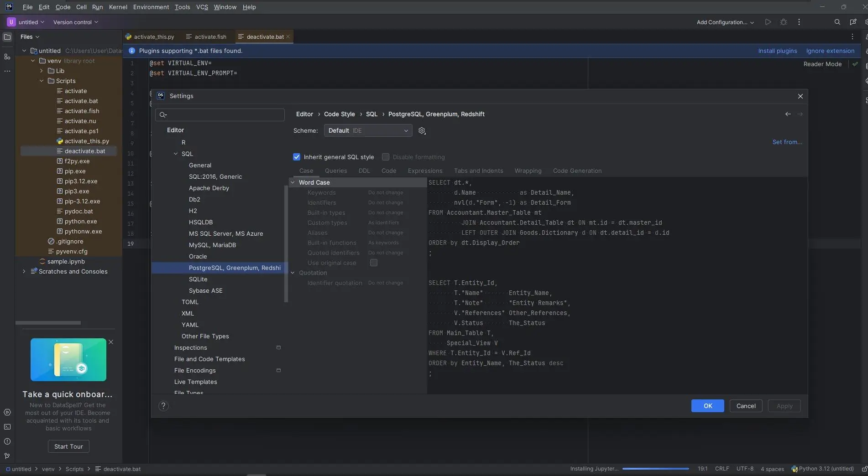
Task: Open sample.ipynb in the Files tree
Action: tap(66, 262)
